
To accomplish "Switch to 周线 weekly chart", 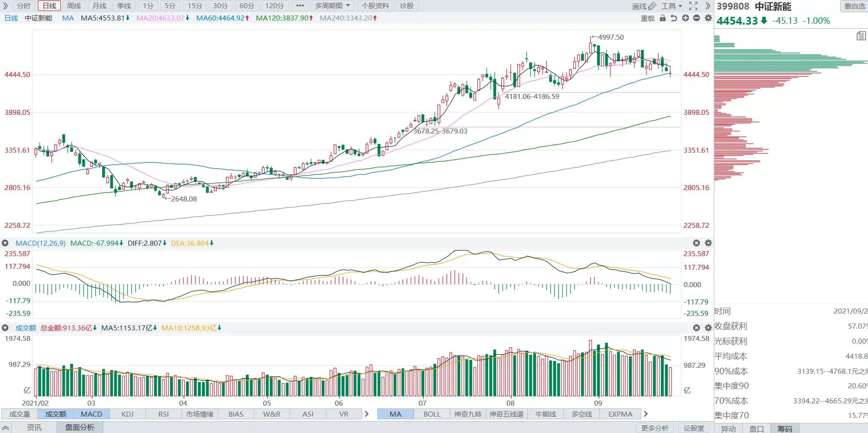I will click(x=73, y=6).
